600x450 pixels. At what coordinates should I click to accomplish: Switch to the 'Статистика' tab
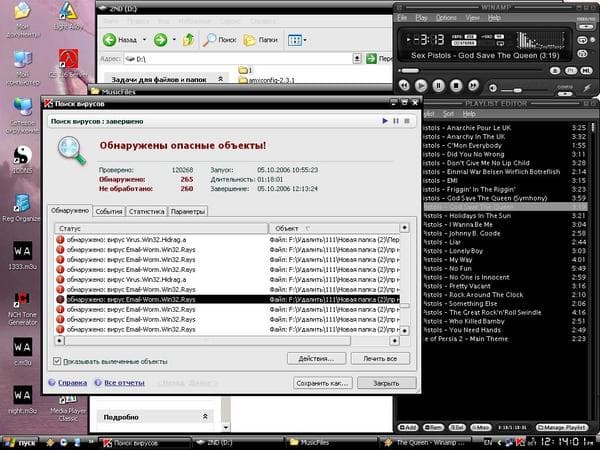tap(147, 211)
